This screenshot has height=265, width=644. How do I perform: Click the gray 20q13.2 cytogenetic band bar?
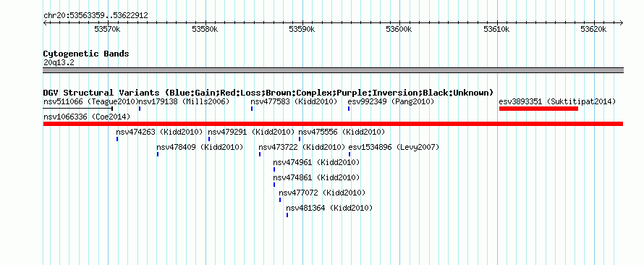333,70
